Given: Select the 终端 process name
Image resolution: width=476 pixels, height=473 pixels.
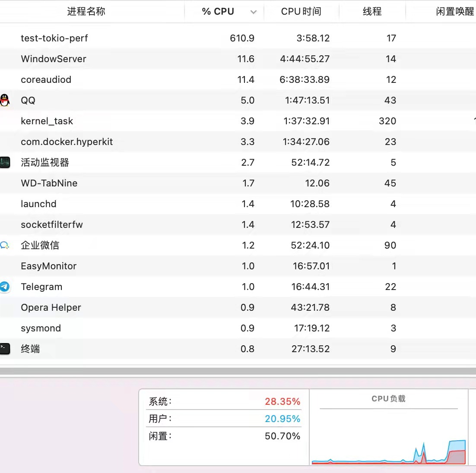Looking at the screenshot, I should pyautogui.click(x=30, y=349).
